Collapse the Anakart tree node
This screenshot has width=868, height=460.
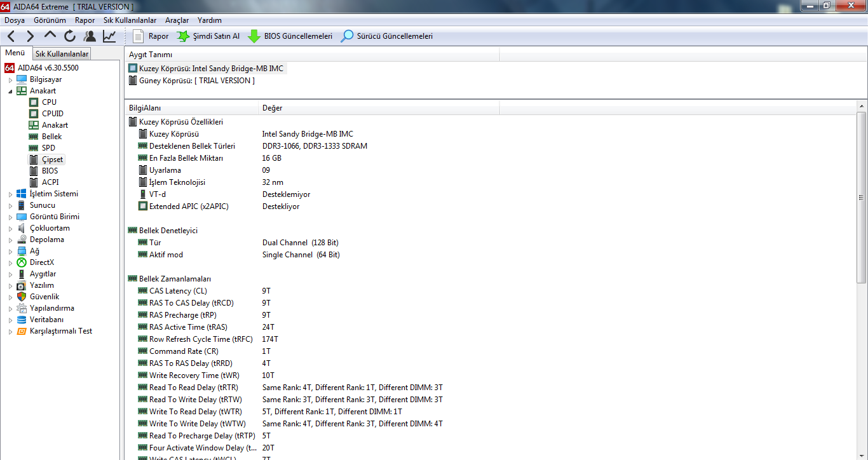tap(10, 91)
